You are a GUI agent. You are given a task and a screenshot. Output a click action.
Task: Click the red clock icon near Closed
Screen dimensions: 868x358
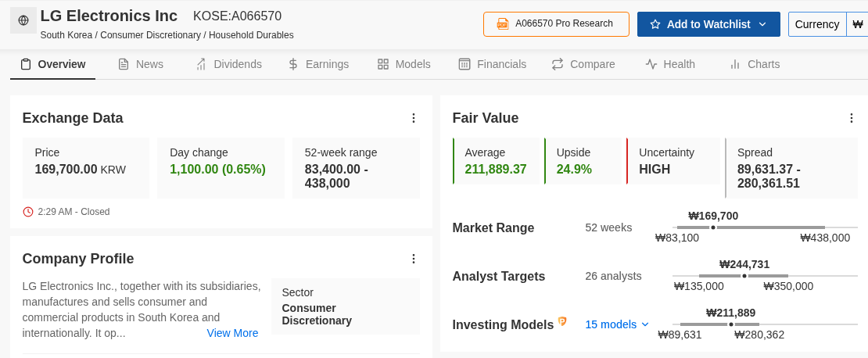click(28, 211)
